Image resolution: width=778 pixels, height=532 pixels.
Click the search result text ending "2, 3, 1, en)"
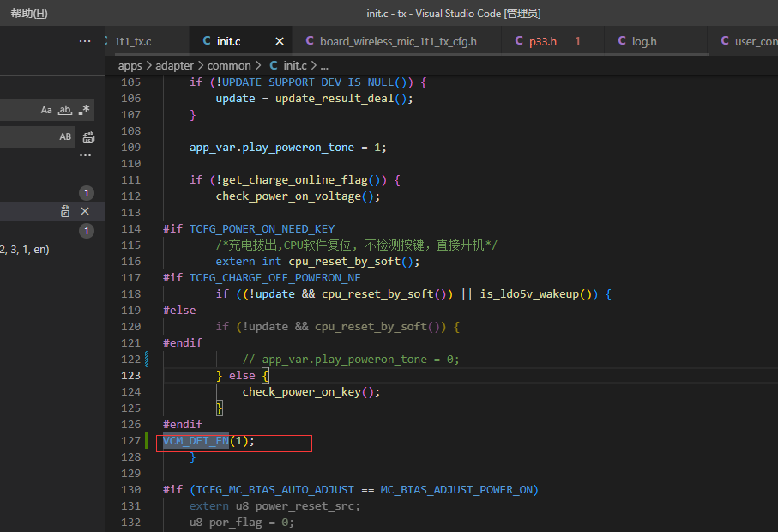25,250
